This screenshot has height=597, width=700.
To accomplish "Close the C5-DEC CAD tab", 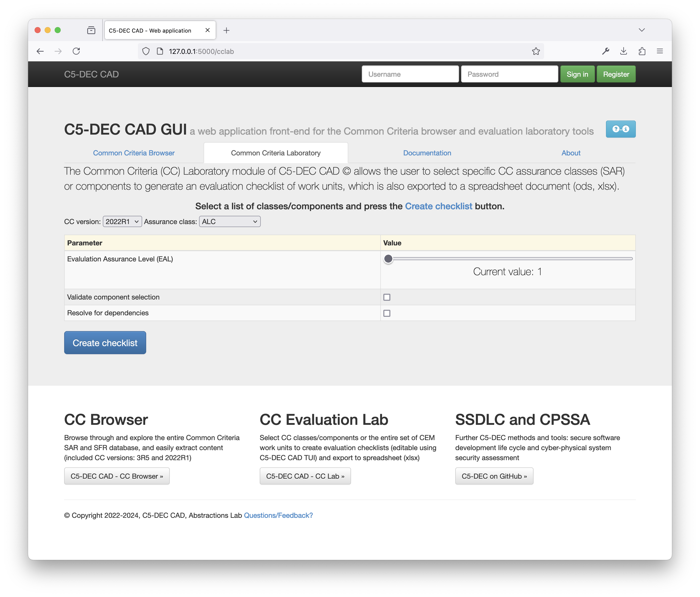I will pos(207,30).
